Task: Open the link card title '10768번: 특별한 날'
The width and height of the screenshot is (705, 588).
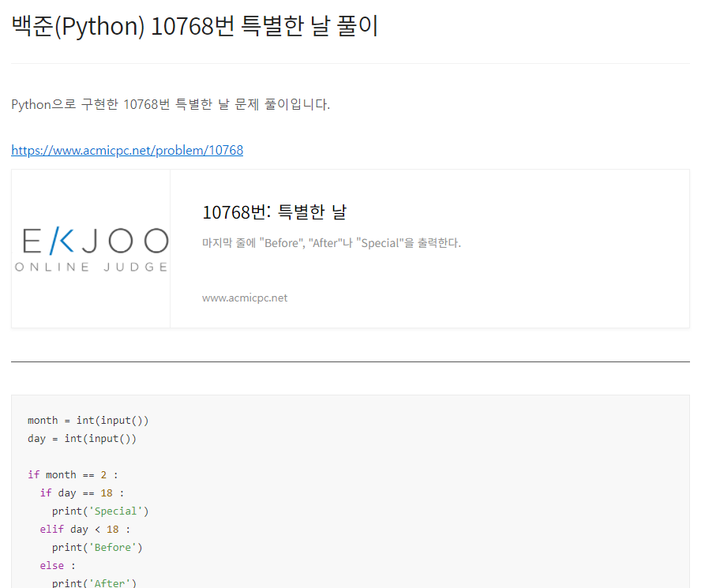Action: [274, 212]
